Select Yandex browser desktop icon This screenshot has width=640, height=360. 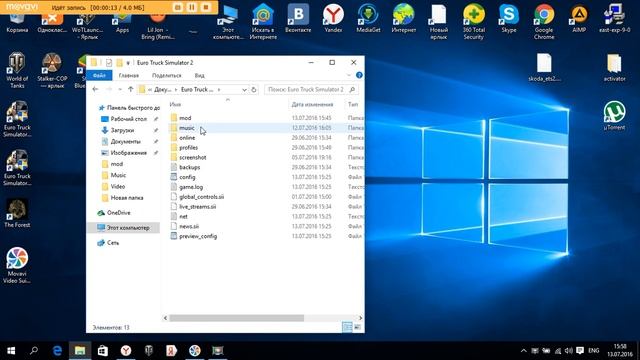pyautogui.click(x=333, y=19)
